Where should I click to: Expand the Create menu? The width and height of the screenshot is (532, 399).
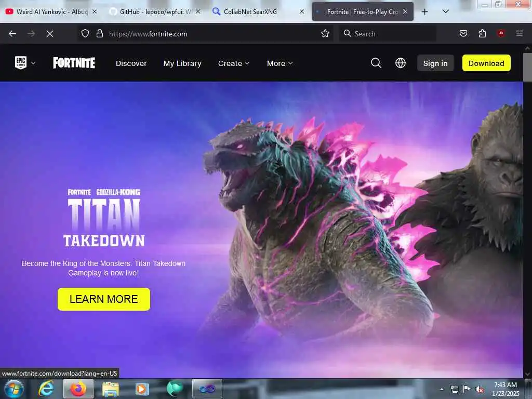(x=234, y=63)
